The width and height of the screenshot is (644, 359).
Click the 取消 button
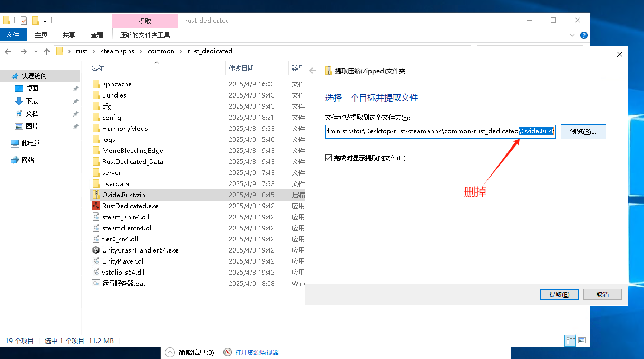[x=602, y=294]
